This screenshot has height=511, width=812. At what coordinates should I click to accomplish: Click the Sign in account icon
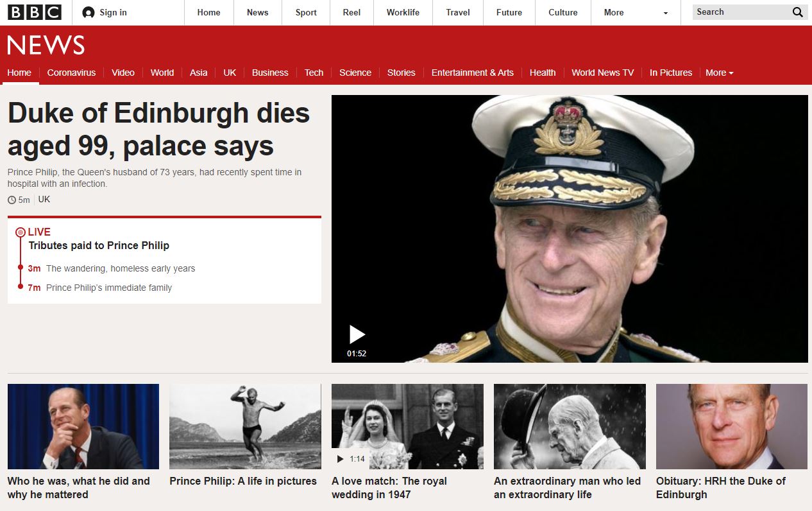coord(89,13)
